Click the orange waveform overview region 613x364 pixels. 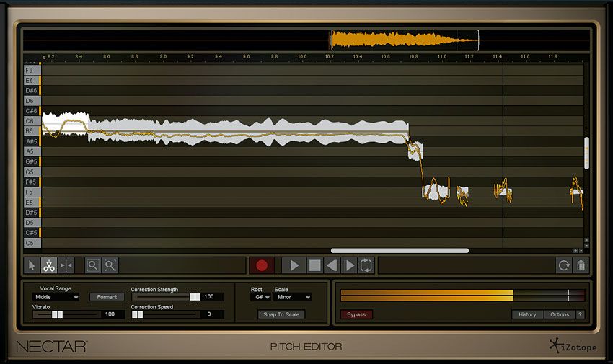[x=405, y=40]
